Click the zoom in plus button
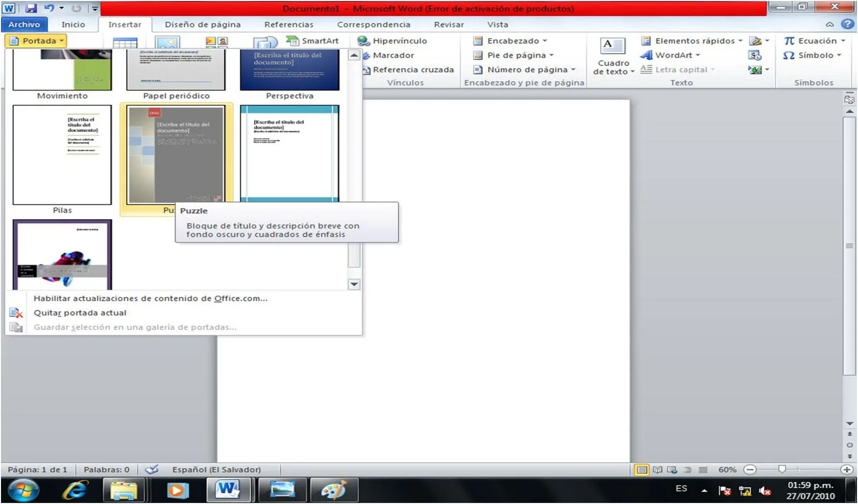Viewport: 858px width, 504px height. coord(847,470)
